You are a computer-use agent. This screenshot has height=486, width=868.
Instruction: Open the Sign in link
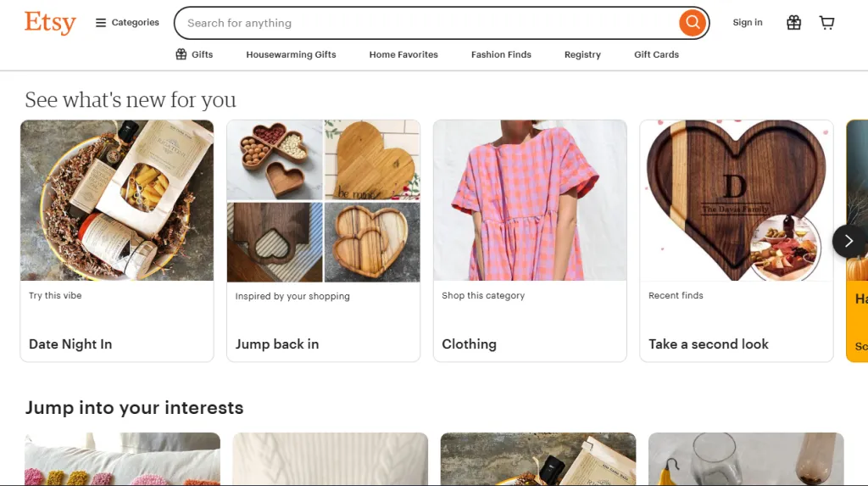748,23
